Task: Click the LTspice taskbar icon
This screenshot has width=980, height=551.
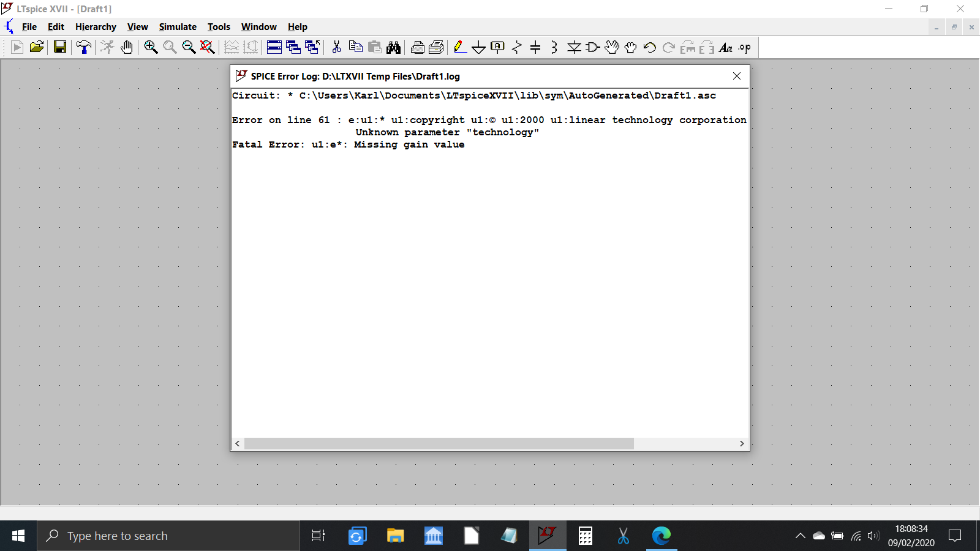Action: pos(548,536)
